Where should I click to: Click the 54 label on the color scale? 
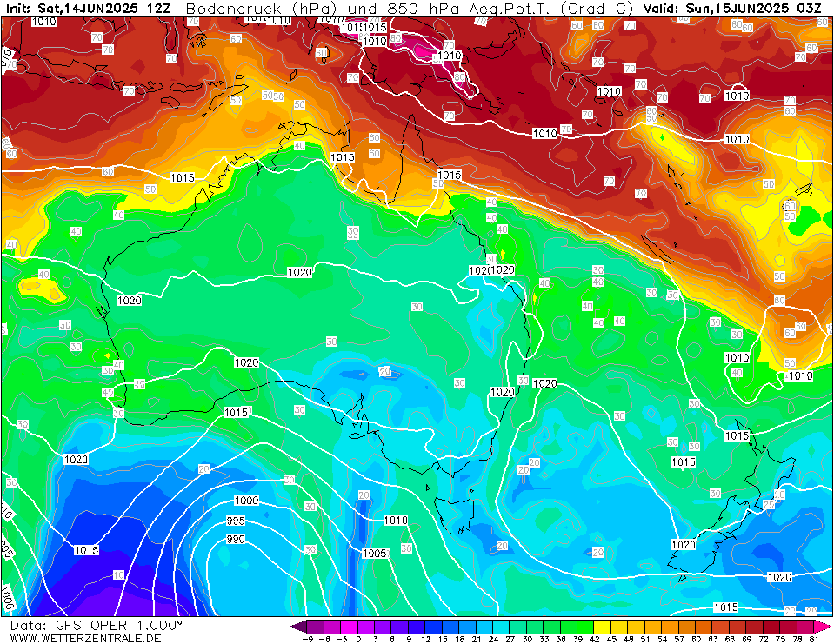662,639
